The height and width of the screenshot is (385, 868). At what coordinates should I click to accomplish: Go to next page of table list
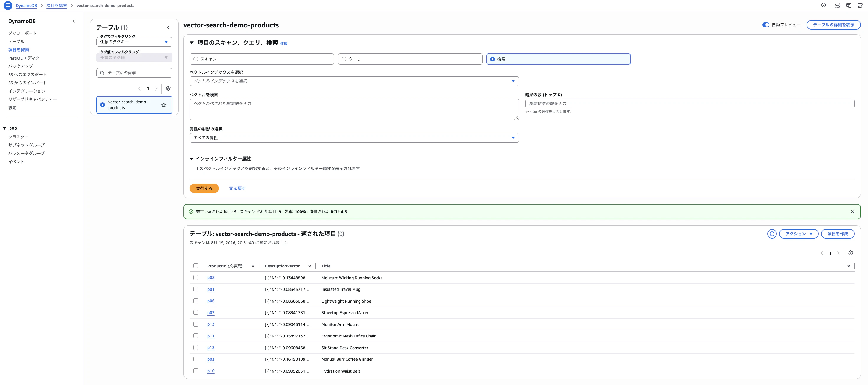click(x=156, y=89)
